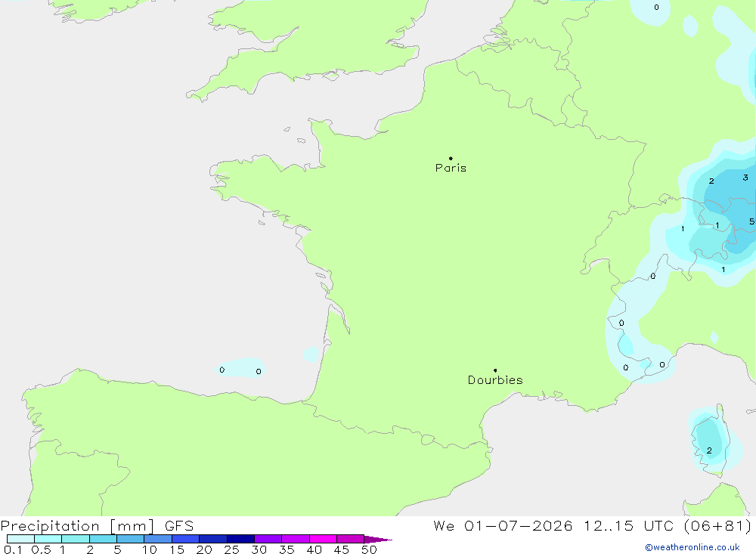Click the 10 label on precipitation scale

(150, 549)
